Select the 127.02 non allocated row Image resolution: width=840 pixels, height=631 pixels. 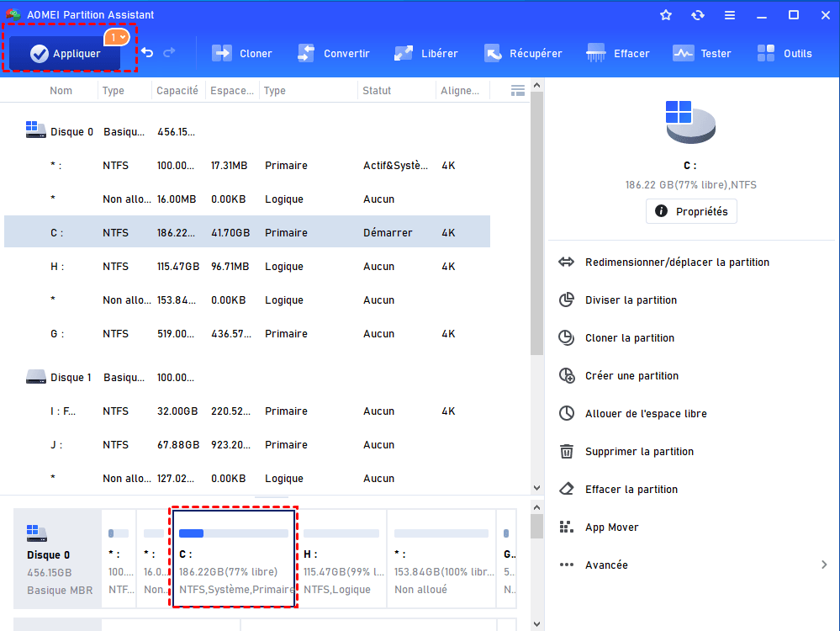tap(247, 478)
